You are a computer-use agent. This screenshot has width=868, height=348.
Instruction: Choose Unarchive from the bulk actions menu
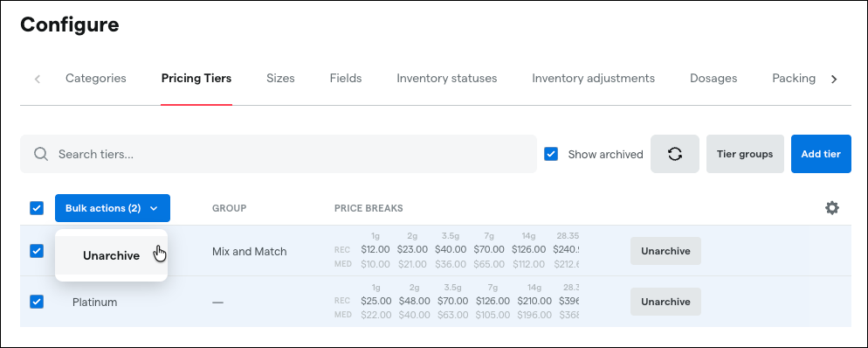pyautogui.click(x=111, y=255)
